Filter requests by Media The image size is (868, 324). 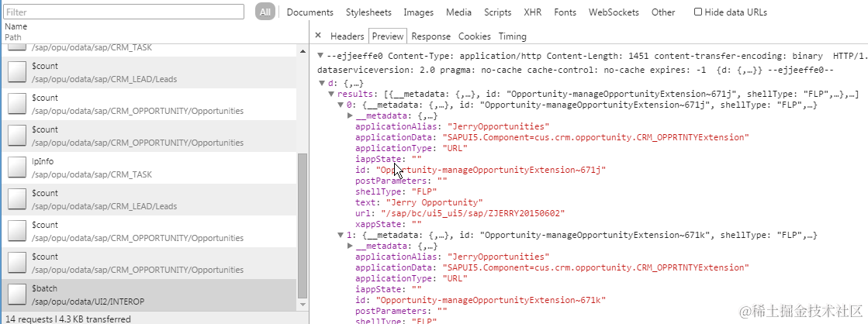(459, 12)
